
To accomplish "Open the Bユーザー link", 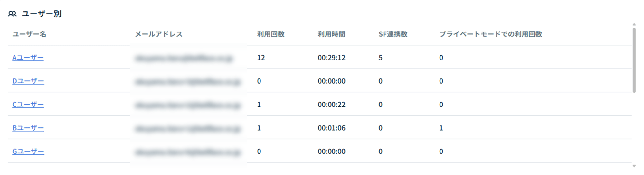I will (28, 128).
